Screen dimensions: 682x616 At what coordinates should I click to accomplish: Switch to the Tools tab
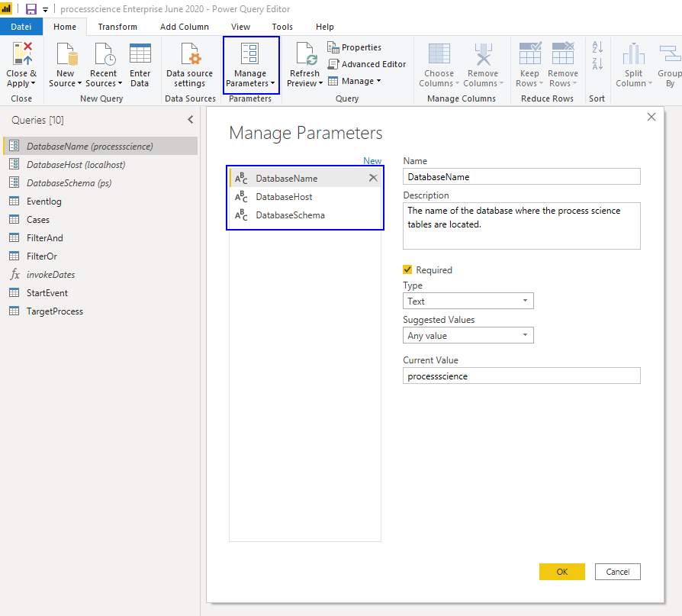click(x=282, y=27)
